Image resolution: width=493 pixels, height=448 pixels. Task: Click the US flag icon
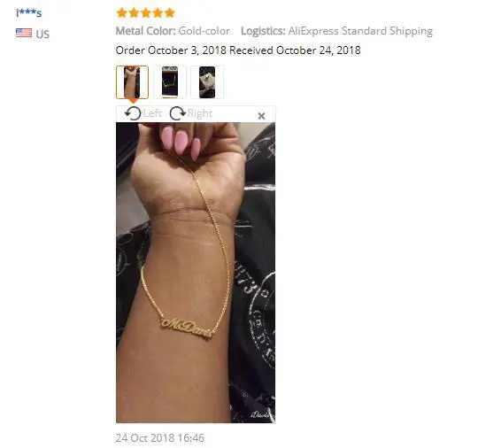pyautogui.click(x=24, y=33)
